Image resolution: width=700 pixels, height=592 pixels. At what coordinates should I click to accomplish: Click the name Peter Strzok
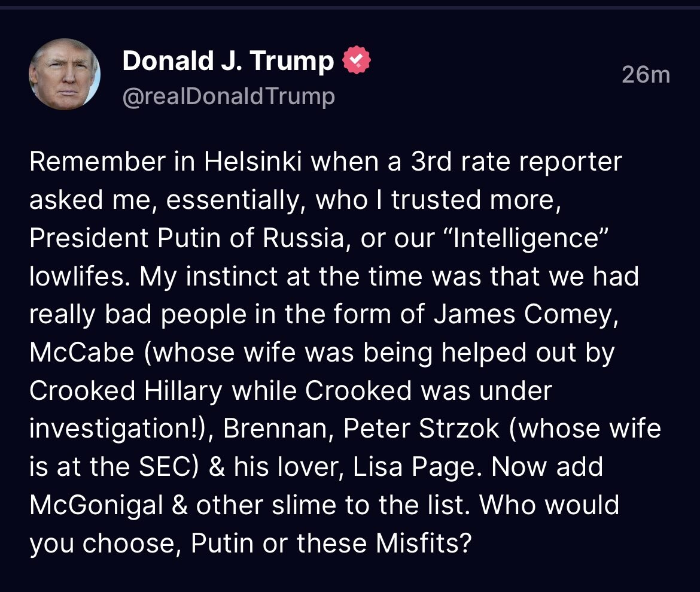tap(421, 429)
